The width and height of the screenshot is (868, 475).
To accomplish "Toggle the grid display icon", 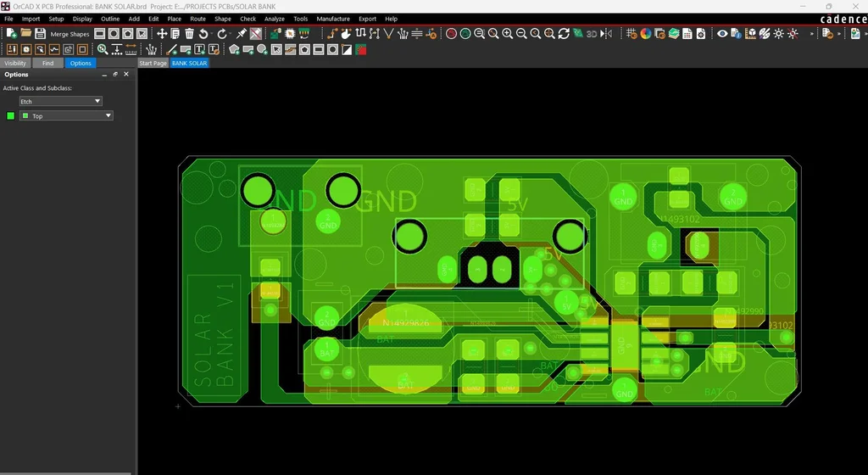I will [x=632, y=34].
